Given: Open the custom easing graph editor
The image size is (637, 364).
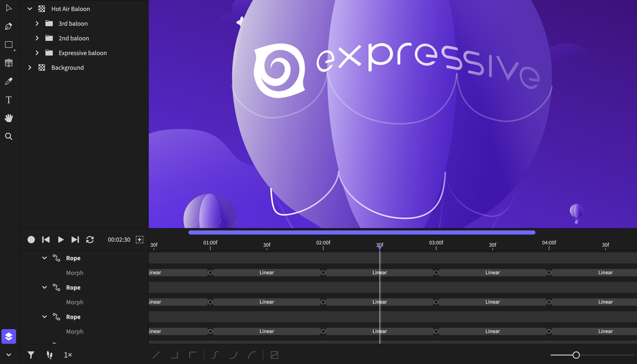Looking at the screenshot, I should point(274,355).
